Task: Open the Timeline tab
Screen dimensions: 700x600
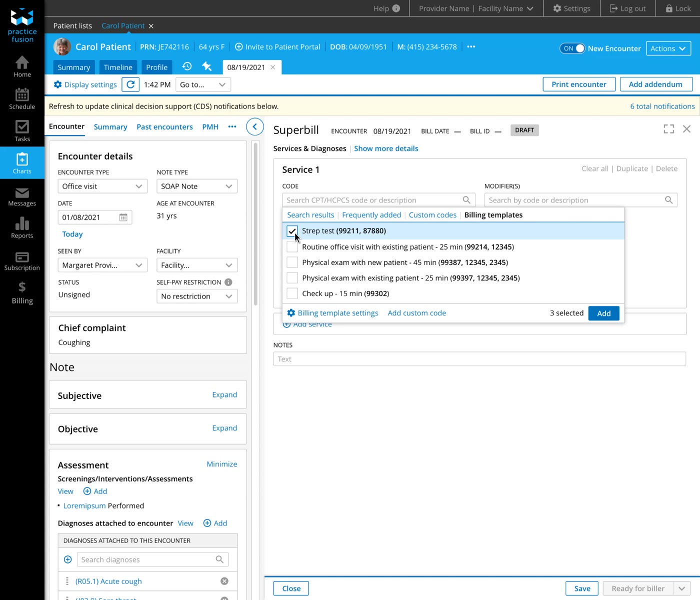Action: [118, 67]
